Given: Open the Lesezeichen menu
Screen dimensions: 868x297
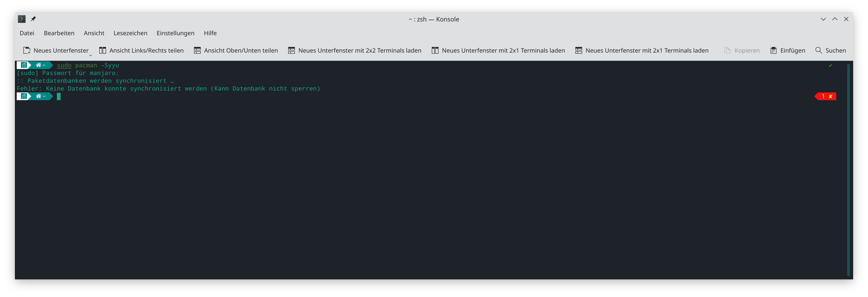Looking at the screenshot, I should pyautogui.click(x=130, y=33).
